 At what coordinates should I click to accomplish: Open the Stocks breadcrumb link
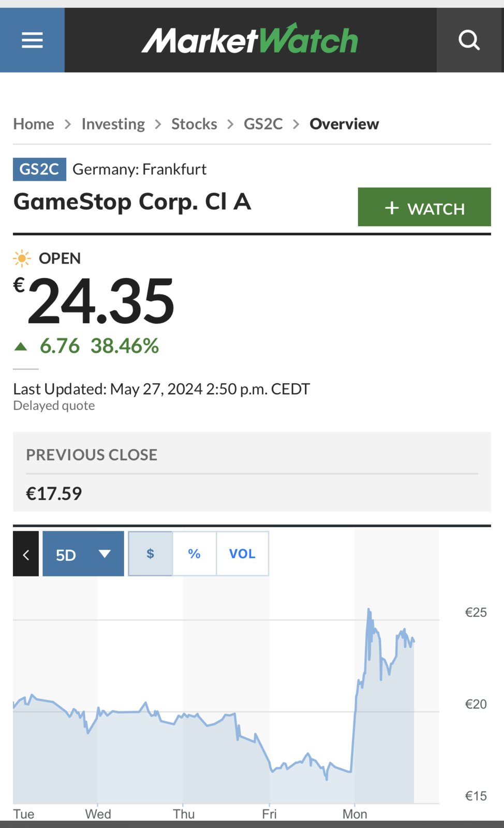194,124
